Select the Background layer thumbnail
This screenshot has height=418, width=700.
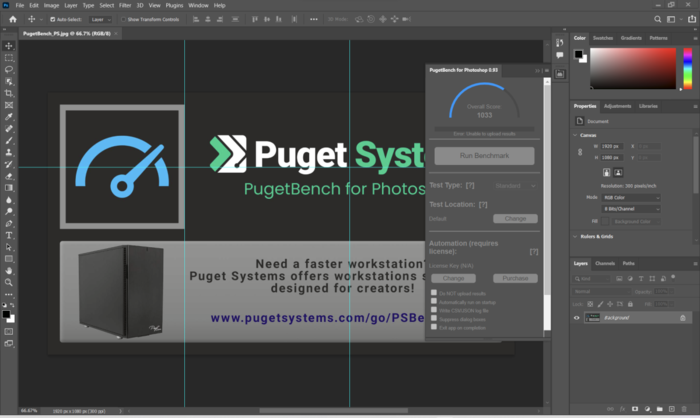coord(592,318)
